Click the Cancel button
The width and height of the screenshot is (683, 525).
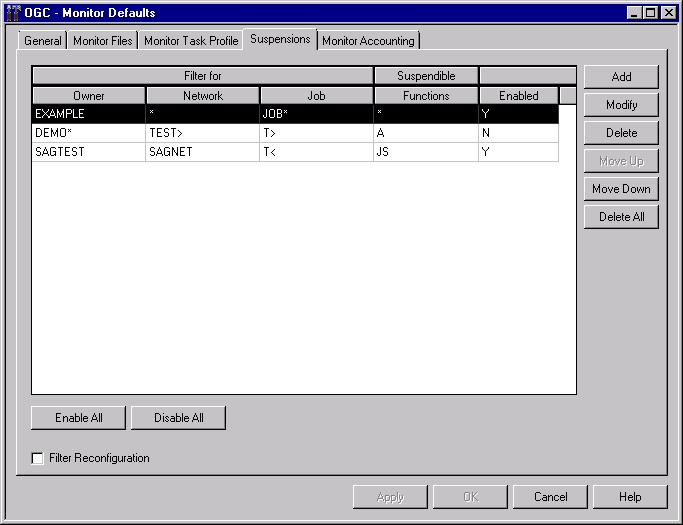[x=550, y=497]
